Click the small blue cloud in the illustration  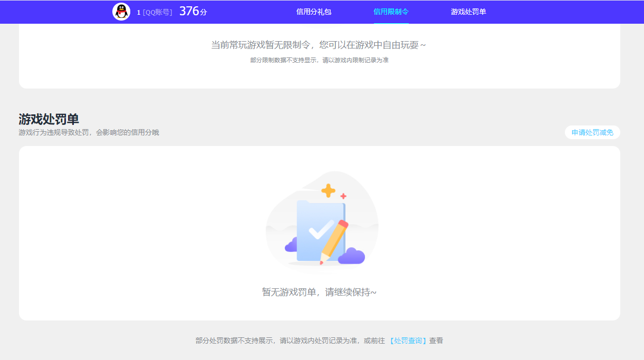pyautogui.click(x=291, y=245)
